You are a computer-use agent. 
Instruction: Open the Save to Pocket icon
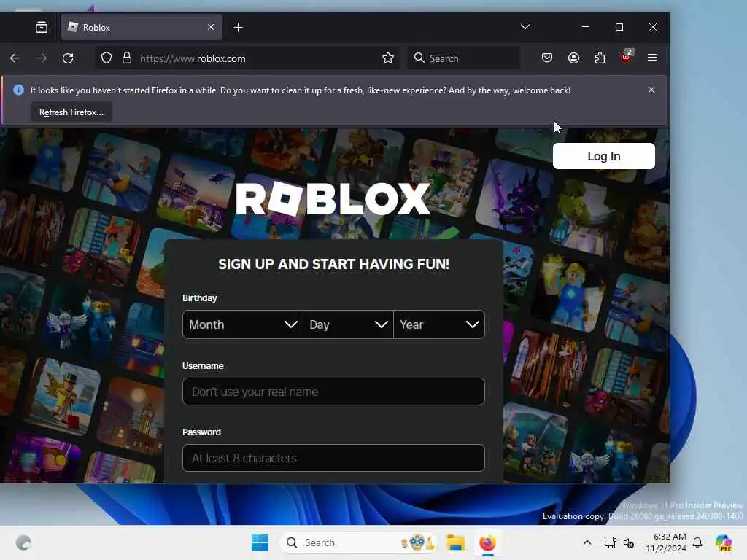tap(547, 58)
